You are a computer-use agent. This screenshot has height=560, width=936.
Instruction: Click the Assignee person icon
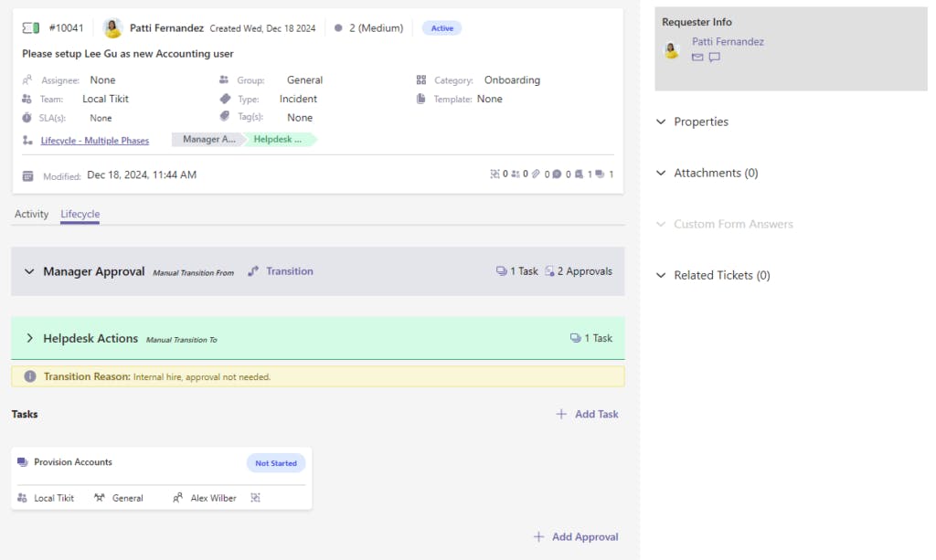27,79
